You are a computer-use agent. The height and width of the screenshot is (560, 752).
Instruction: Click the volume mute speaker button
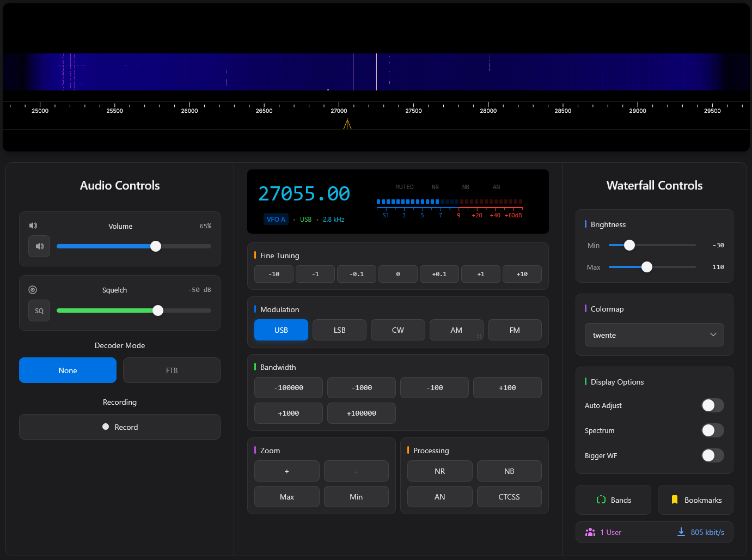click(x=39, y=246)
